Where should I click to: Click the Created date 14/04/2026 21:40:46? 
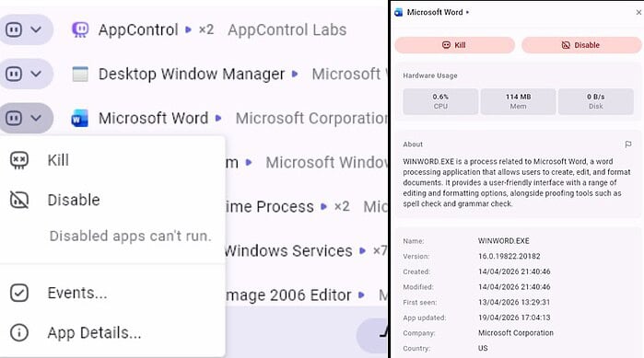pyautogui.click(x=514, y=271)
